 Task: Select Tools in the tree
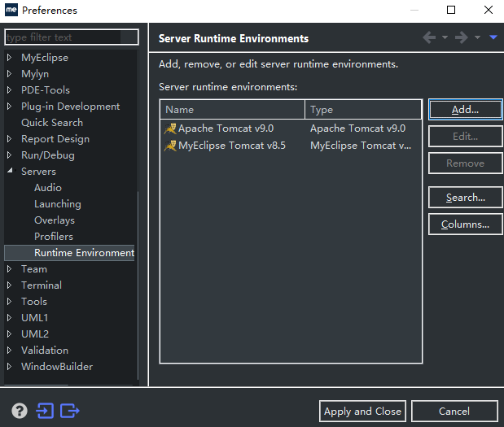(x=34, y=302)
